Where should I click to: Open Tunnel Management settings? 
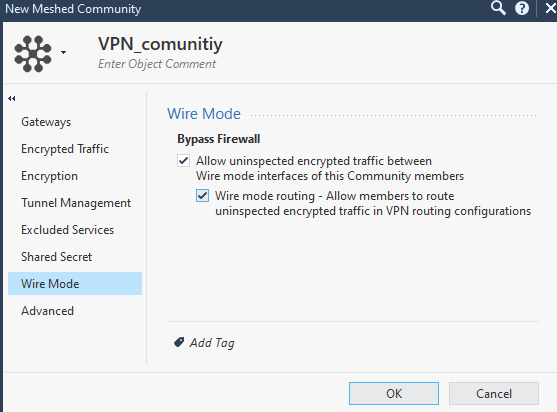click(75, 203)
